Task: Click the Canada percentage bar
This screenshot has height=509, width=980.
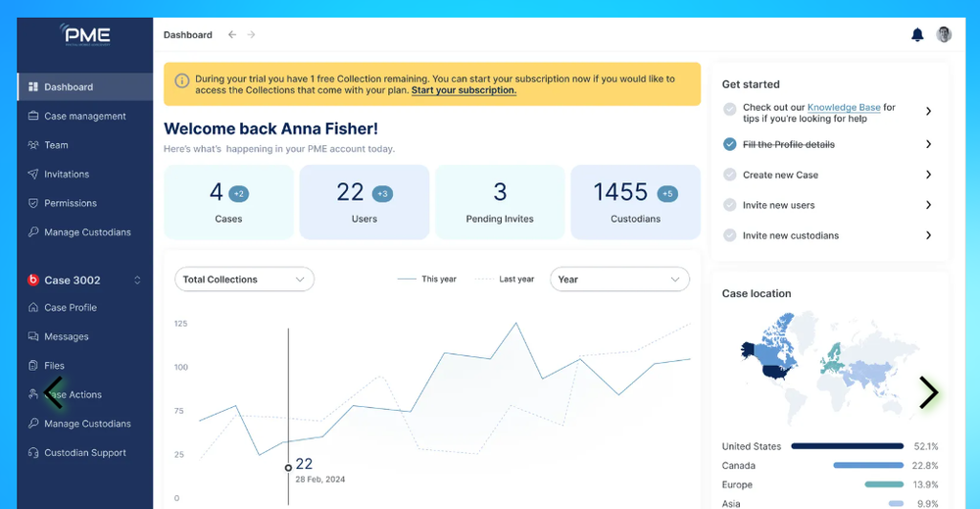Action: [x=868, y=465]
